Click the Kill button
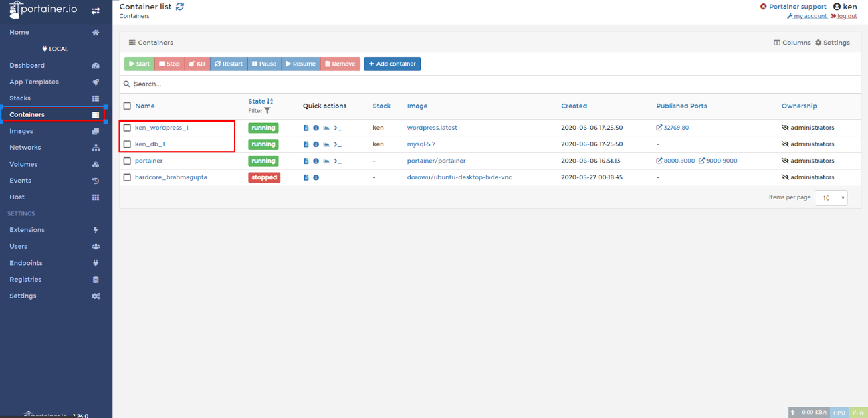This screenshot has width=868, height=418. click(x=197, y=64)
